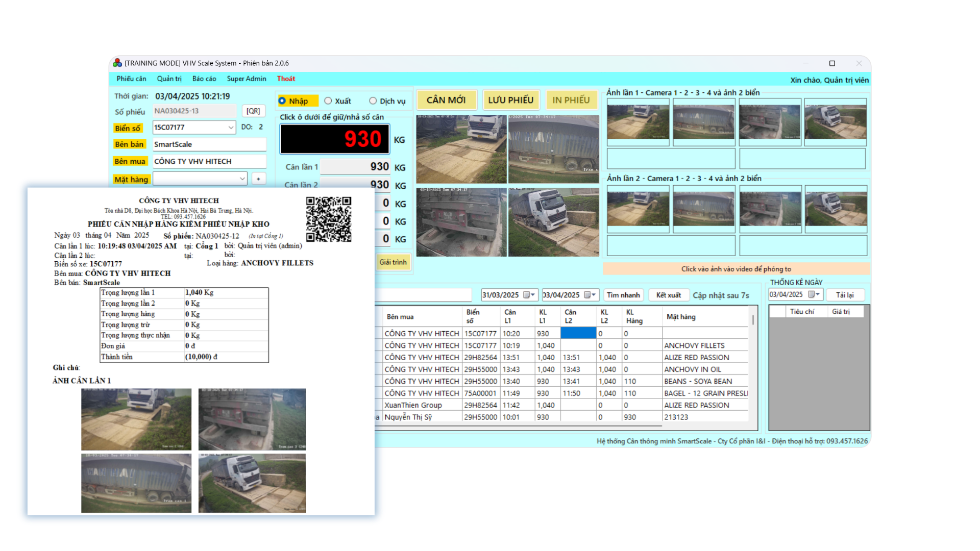Maximize the VHV Scale System window

point(832,63)
